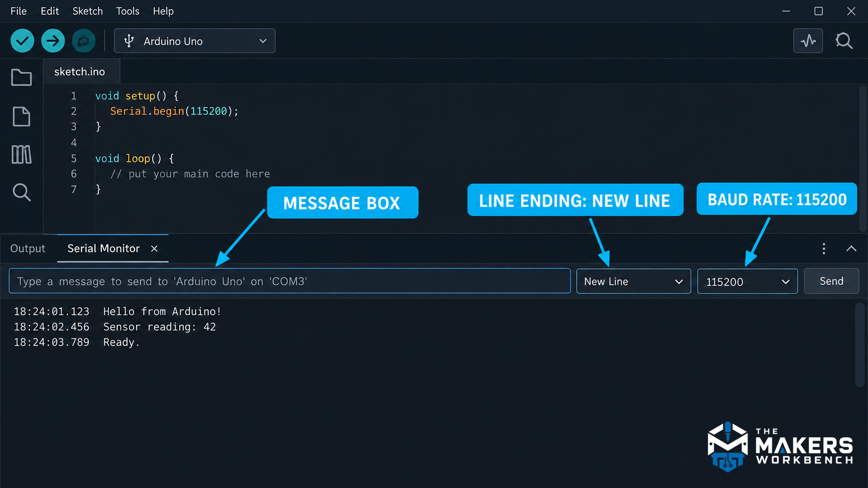Click the Send button
This screenshot has width=868, height=488.
pyautogui.click(x=831, y=281)
